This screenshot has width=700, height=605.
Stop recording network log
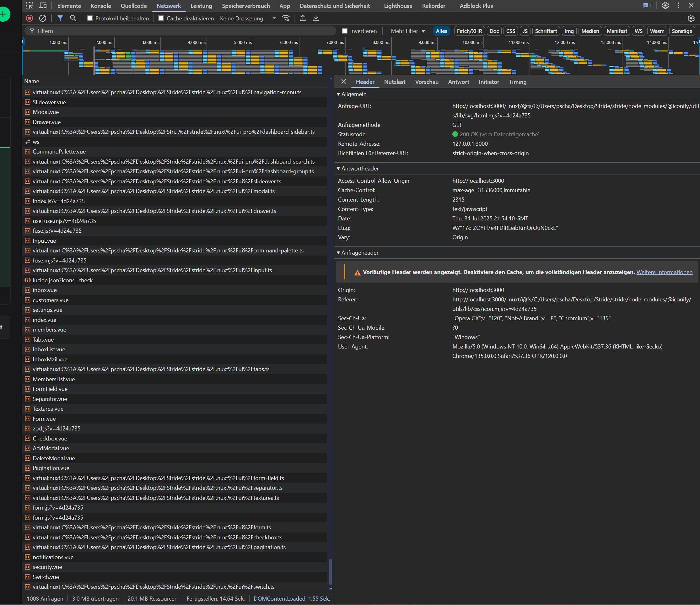coord(30,18)
